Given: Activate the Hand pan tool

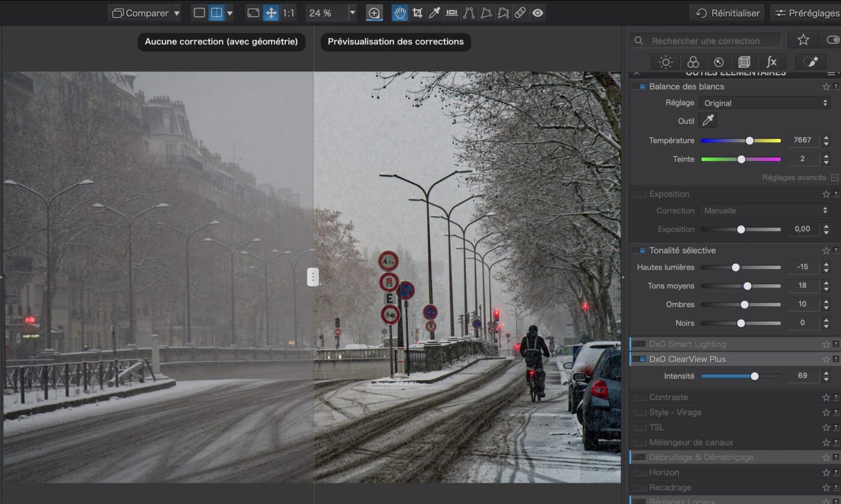Looking at the screenshot, I should 399,13.
